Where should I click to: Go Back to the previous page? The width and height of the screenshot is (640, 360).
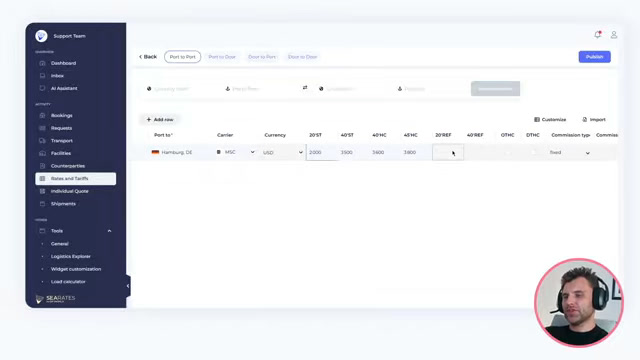pos(148,57)
